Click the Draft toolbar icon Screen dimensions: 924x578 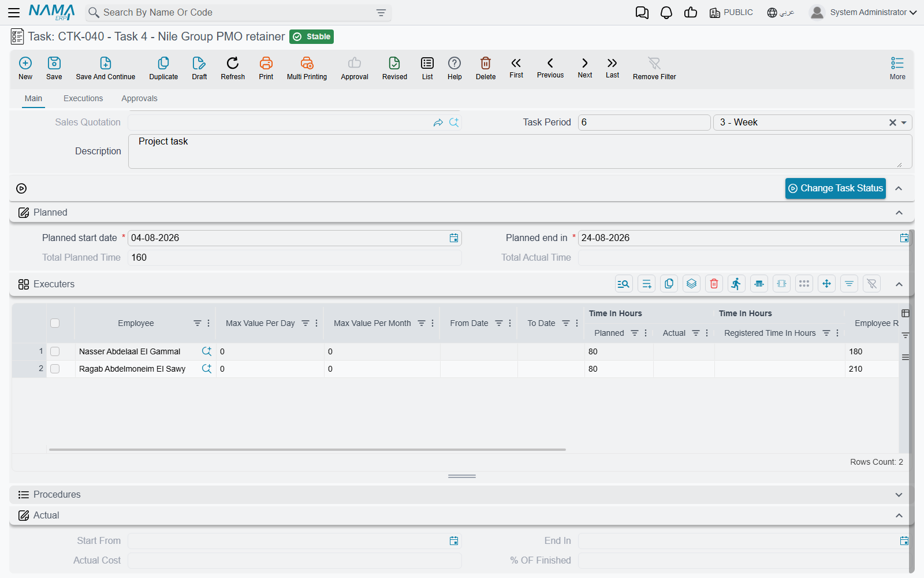pyautogui.click(x=199, y=68)
